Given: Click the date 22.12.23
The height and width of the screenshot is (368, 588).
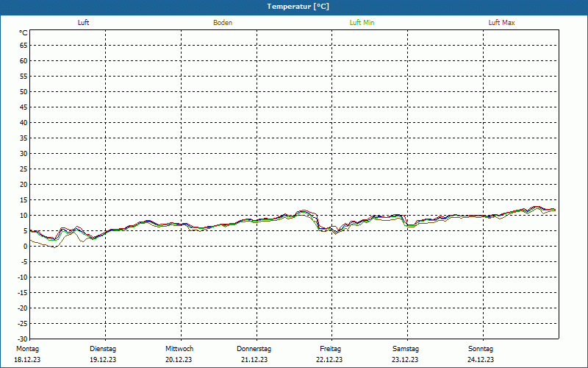Looking at the screenshot, I should pos(329,360).
